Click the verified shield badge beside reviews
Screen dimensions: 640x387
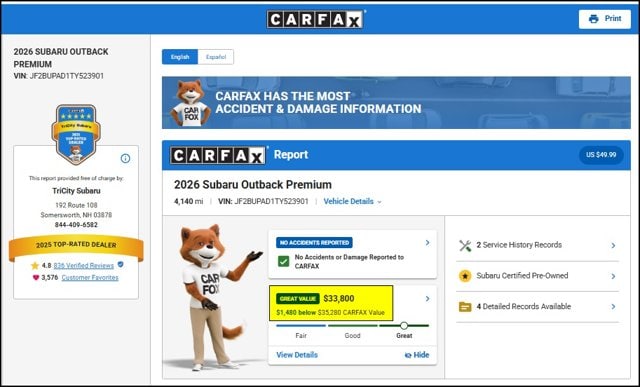(120, 265)
